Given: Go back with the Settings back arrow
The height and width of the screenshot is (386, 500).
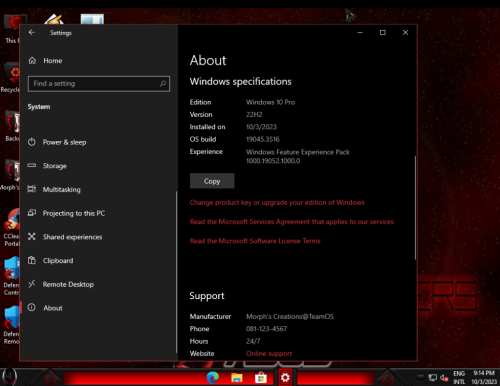Looking at the screenshot, I should [x=32, y=32].
